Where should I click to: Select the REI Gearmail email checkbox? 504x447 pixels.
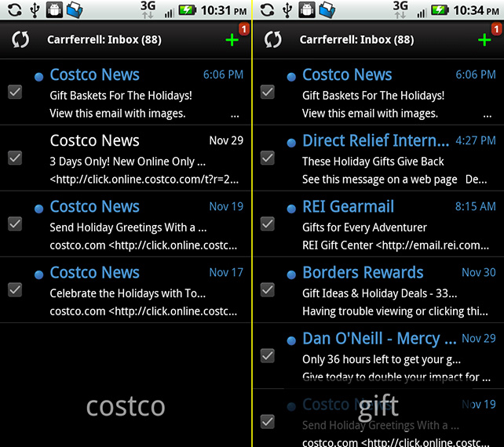tap(268, 223)
